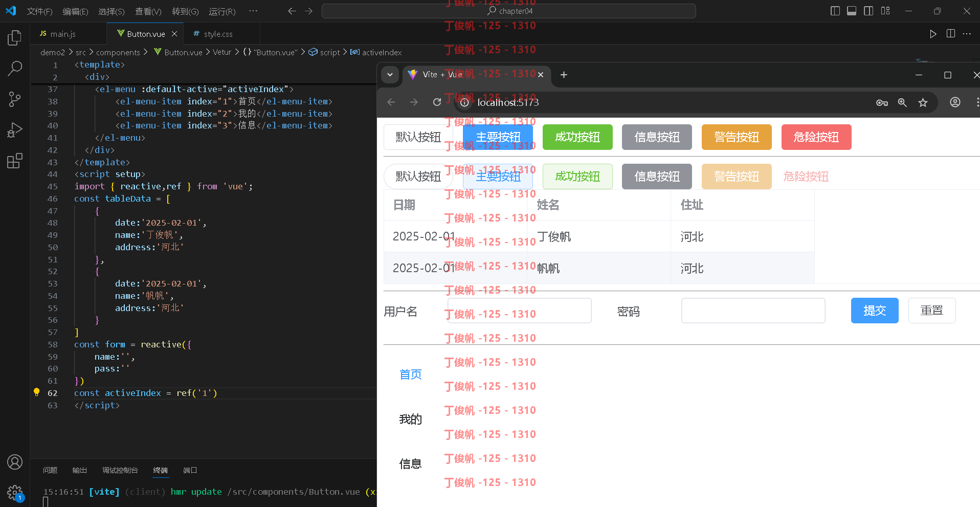
Task: Open the editor more actions ellipsis
Action: pyautogui.click(x=967, y=34)
